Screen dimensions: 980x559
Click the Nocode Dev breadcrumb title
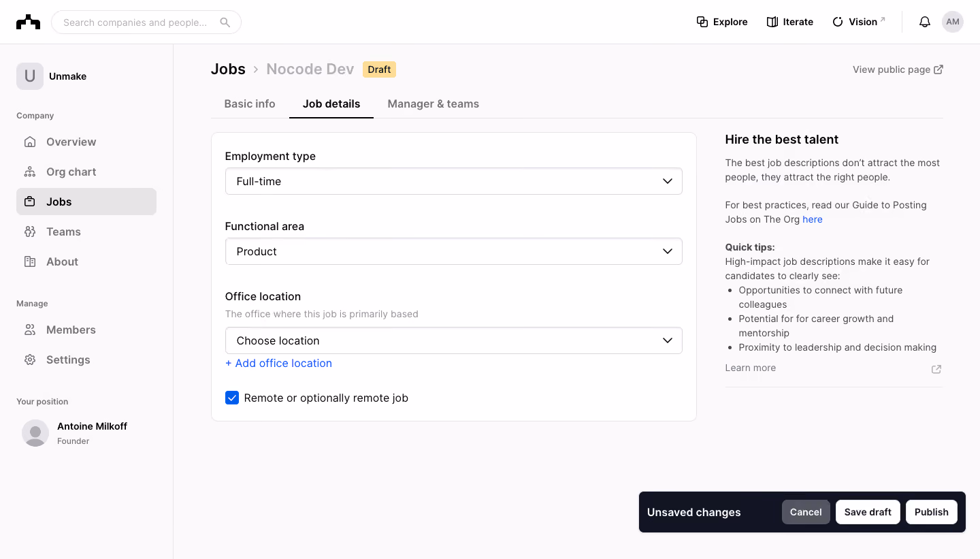coord(310,69)
